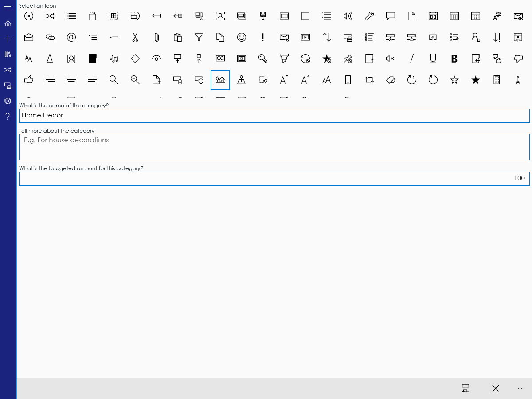Go to Home in the sidebar
The height and width of the screenshot is (399, 532).
[8, 23]
